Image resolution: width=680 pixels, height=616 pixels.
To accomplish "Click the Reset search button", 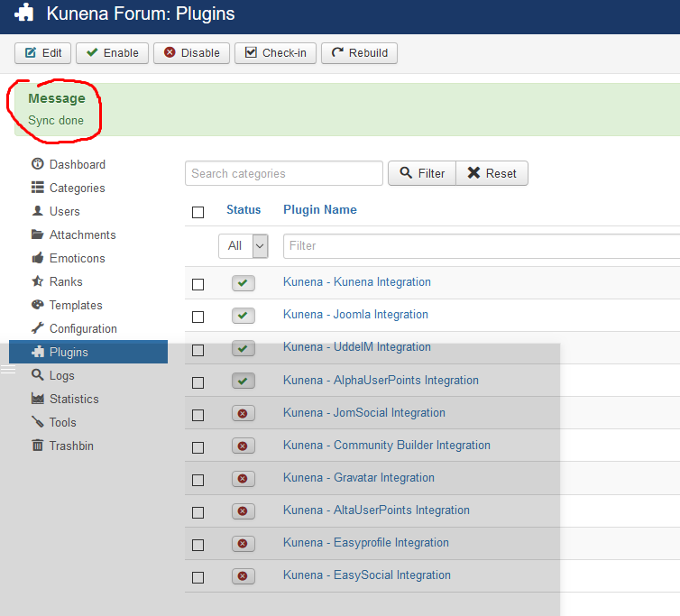I will point(492,173).
